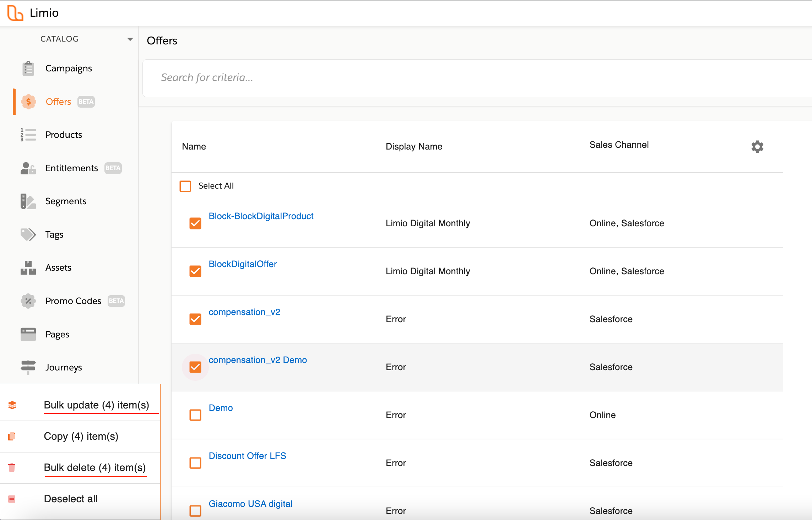Click the Segments swatch icon
Image resolution: width=812 pixels, height=520 pixels.
(28, 201)
